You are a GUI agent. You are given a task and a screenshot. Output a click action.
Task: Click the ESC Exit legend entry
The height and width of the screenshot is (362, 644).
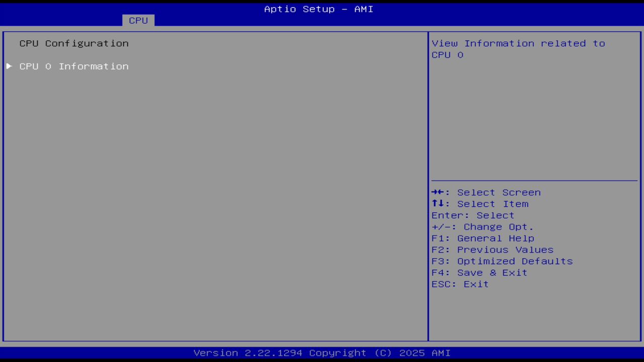(459, 284)
